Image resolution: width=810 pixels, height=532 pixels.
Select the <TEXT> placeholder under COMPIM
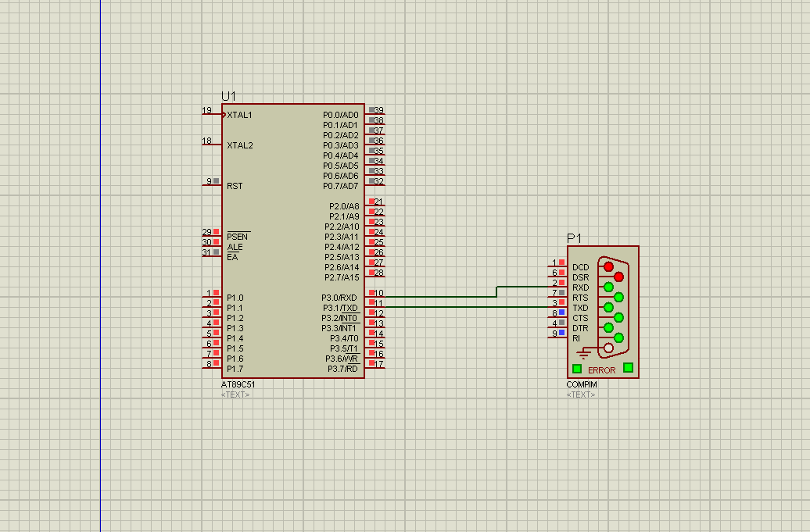click(581, 395)
